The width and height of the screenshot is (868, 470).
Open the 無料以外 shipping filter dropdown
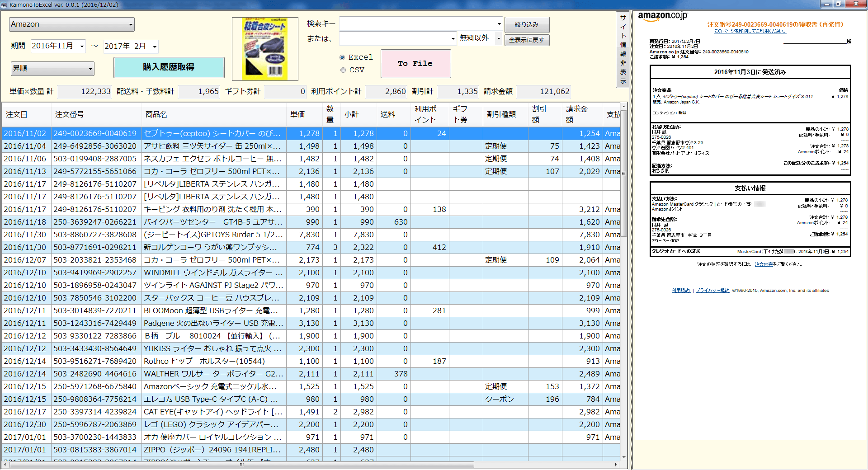click(x=498, y=39)
